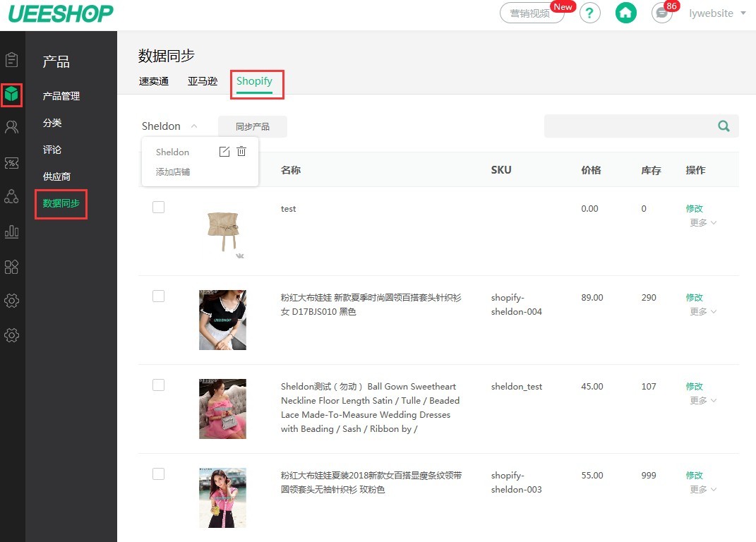Click the 数据同步 page heading
Viewport: 756px width, 542px height.
coord(167,56)
